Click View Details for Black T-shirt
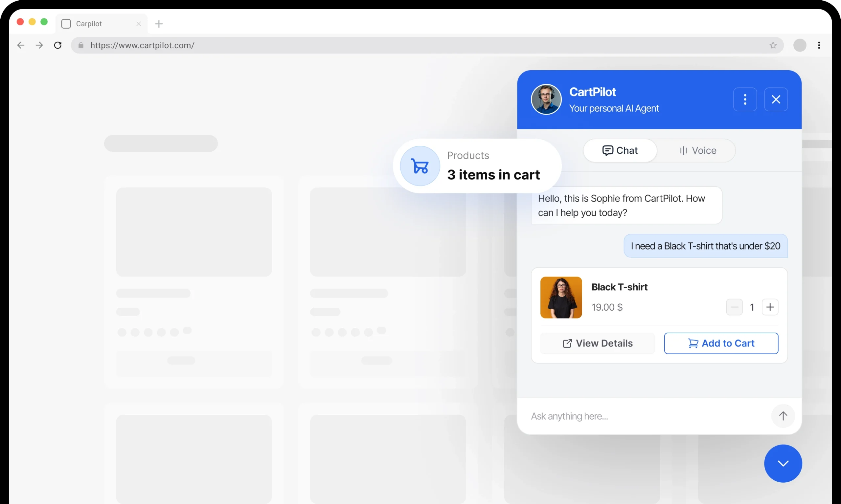 point(597,343)
